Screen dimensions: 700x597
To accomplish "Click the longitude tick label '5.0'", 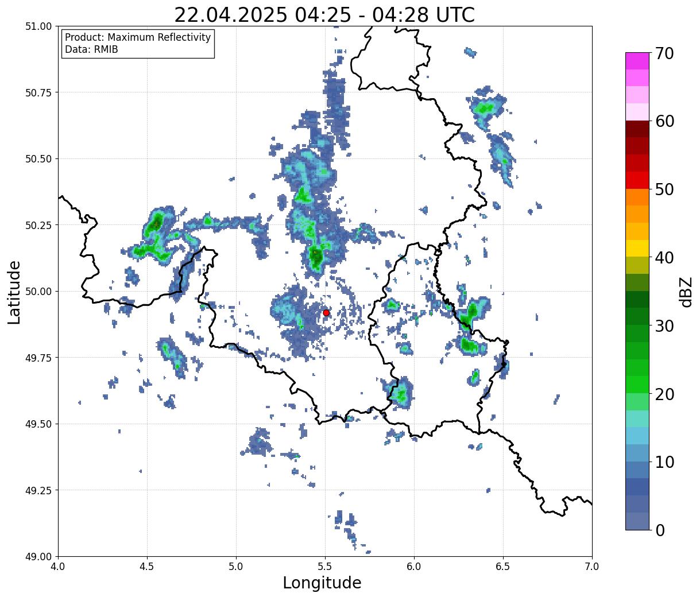I will 236,567.
